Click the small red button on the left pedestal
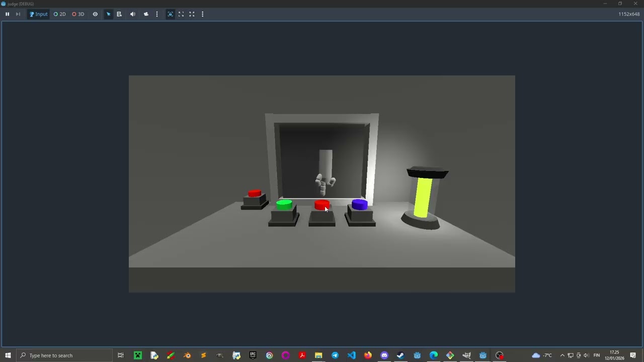 pos(255,194)
